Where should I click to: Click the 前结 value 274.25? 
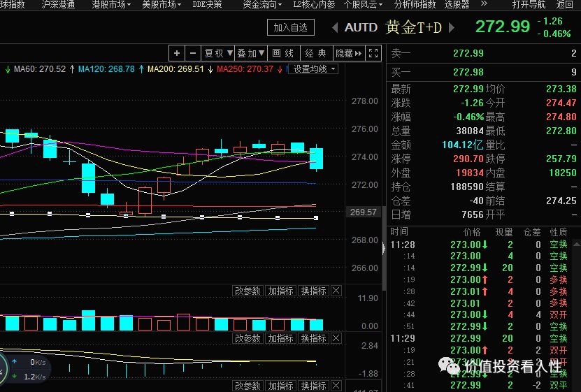coord(561,201)
